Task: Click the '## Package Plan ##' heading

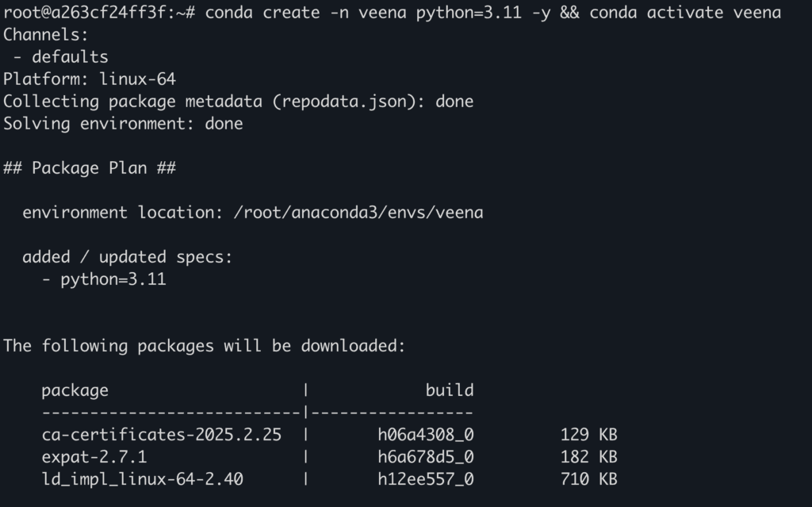Action: (90, 168)
